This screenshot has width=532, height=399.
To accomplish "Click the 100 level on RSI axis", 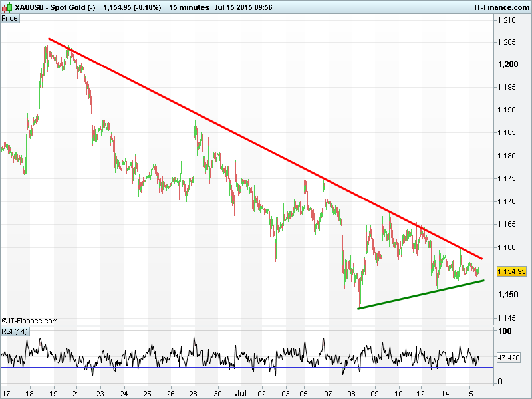I will click(x=504, y=331).
